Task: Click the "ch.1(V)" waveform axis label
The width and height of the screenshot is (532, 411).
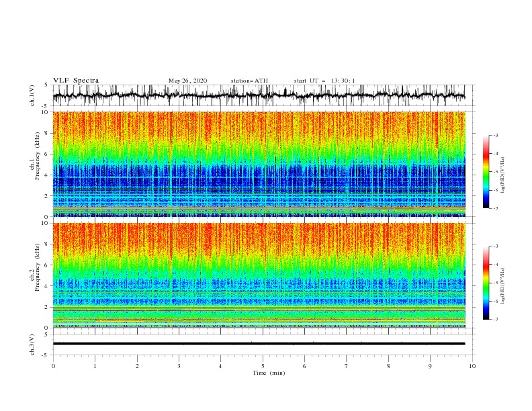Action: [x=32, y=95]
